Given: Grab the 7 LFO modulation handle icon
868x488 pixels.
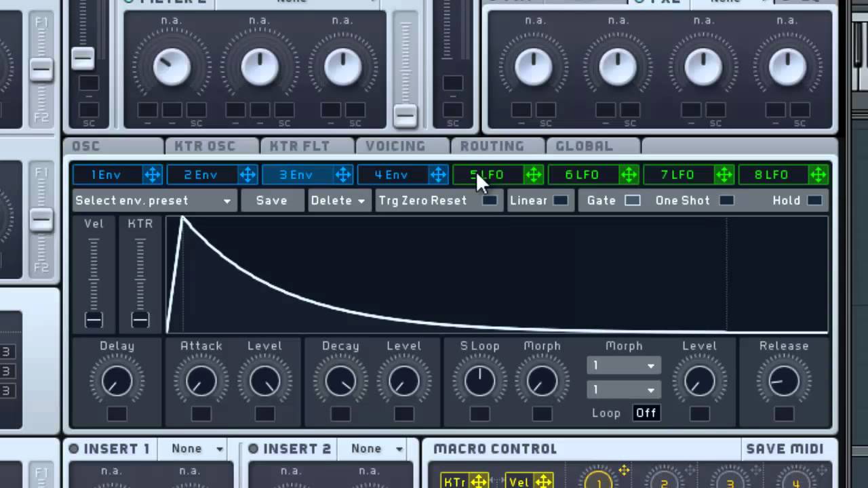Looking at the screenshot, I should (x=724, y=175).
